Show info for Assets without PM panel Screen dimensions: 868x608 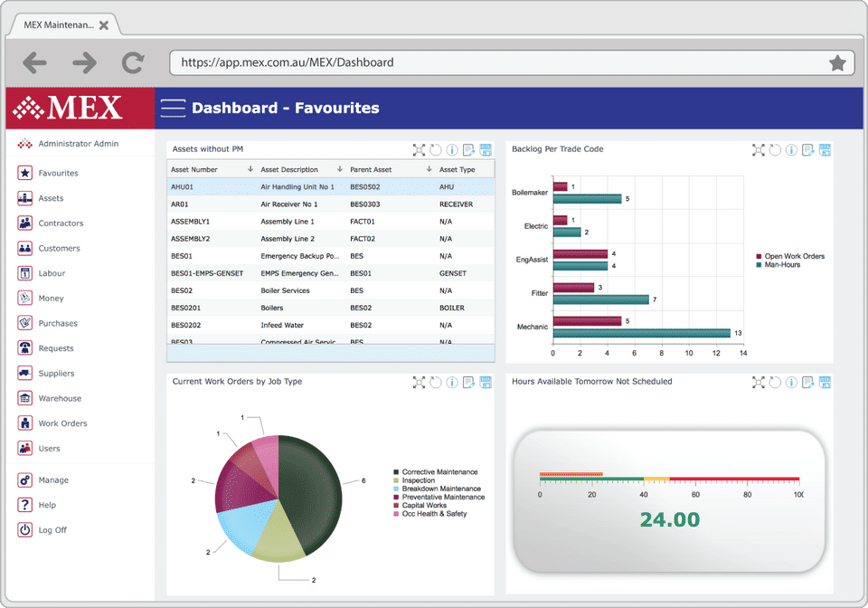[x=452, y=149]
